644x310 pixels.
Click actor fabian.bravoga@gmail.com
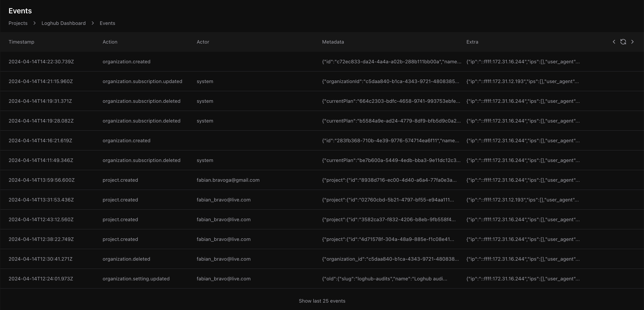click(228, 180)
